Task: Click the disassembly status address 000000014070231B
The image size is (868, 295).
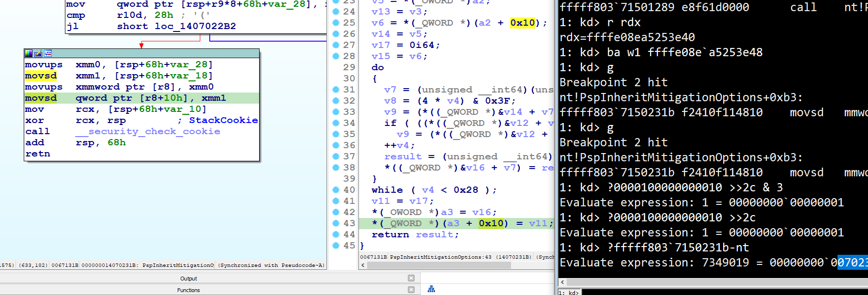Action: [x=109, y=265]
